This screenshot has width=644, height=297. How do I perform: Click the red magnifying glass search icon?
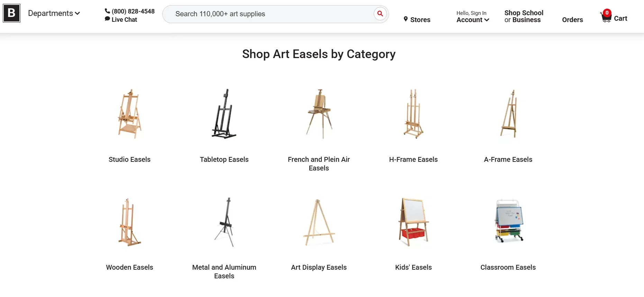tap(380, 14)
